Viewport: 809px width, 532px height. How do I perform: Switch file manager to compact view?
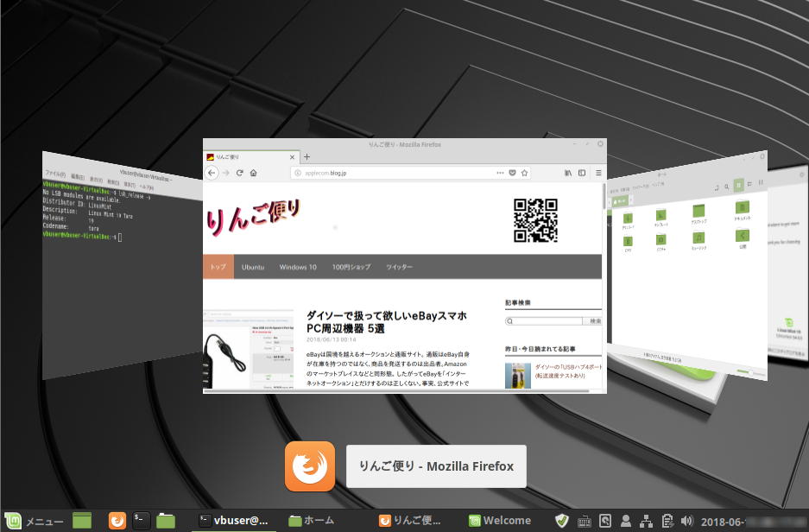(x=761, y=183)
